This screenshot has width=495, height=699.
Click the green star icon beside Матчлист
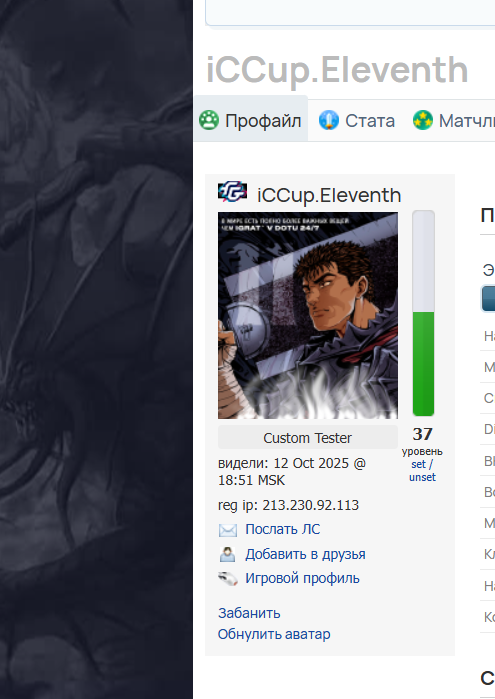[x=422, y=120]
